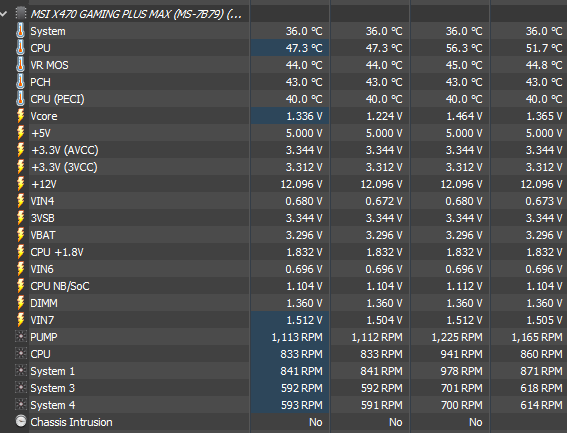The image size is (567, 433).
Task: Select the +3.3V (3VCC) sensor label
Action: pyautogui.click(x=64, y=167)
